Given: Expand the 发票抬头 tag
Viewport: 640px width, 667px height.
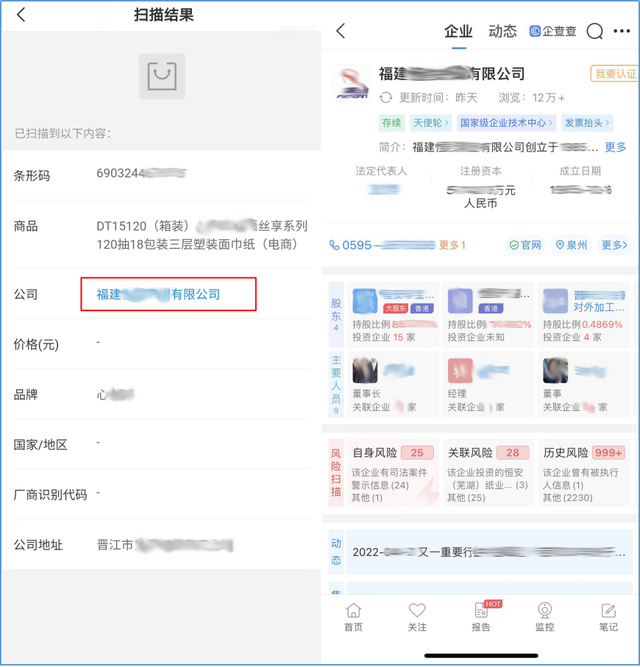Looking at the screenshot, I should (587, 123).
